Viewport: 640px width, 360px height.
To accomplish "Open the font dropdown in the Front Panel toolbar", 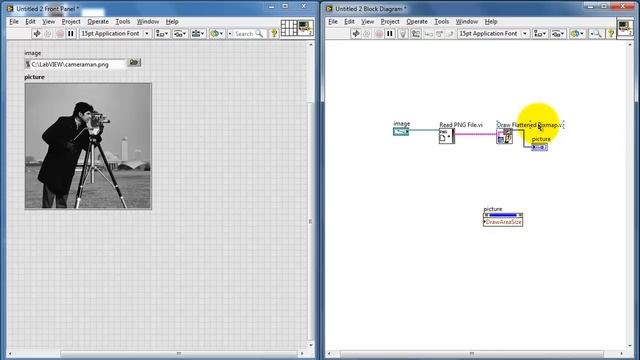I will pyautogui.click(x=115, y=33).
